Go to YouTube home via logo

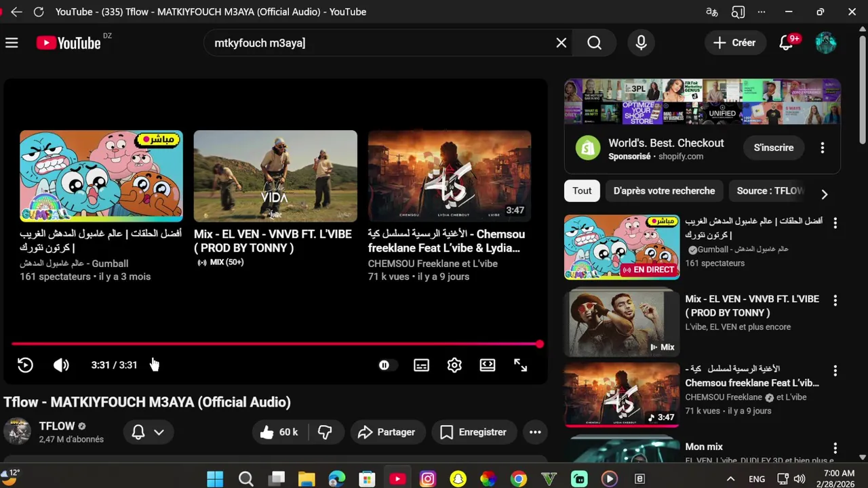click(68, 43)
